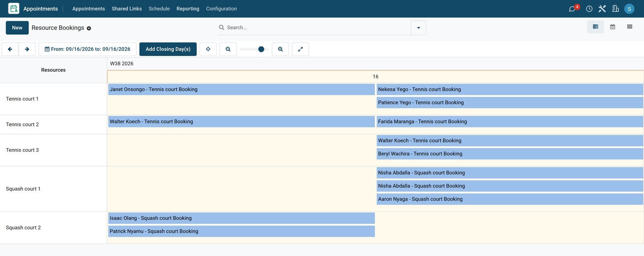Switch to the list view
Viewport: 644px width, 256px height.
click(630, 27)
